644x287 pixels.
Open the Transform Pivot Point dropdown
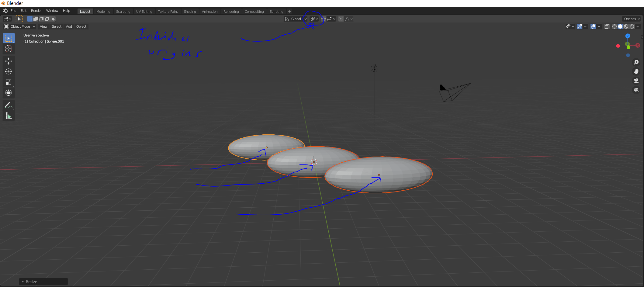314,19
